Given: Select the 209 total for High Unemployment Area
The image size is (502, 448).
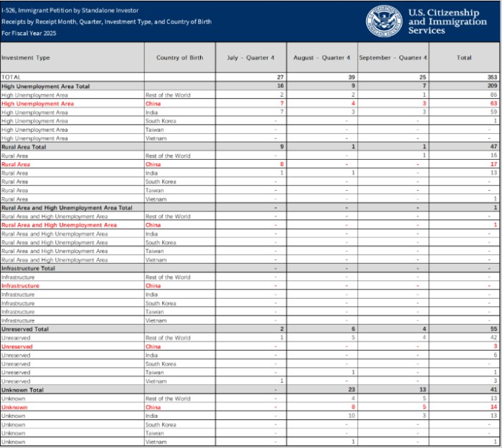Looking at the screenshot, I should click(x=492, y=86).
